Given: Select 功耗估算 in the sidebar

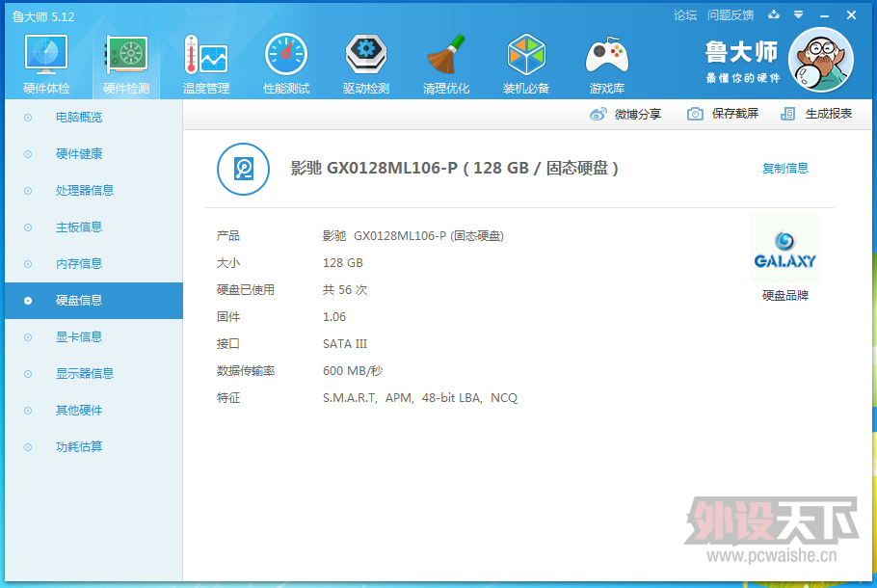Looking at the screenshot, I should point(79,447).
